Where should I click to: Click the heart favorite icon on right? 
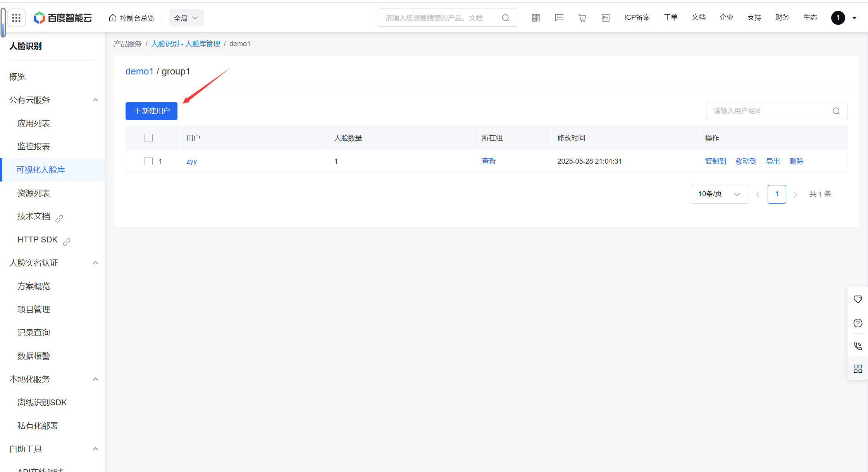(x=858, y=299)
